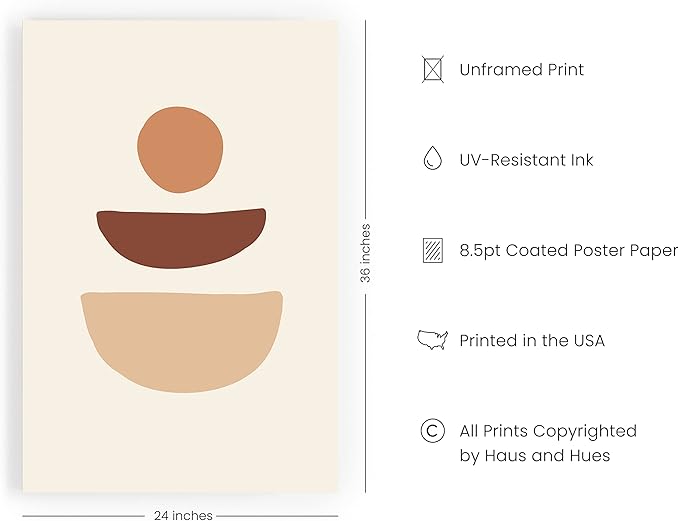The image size is (679, 521).
Task: Select the "Unframed Print" label
Action: coord(521,70)
